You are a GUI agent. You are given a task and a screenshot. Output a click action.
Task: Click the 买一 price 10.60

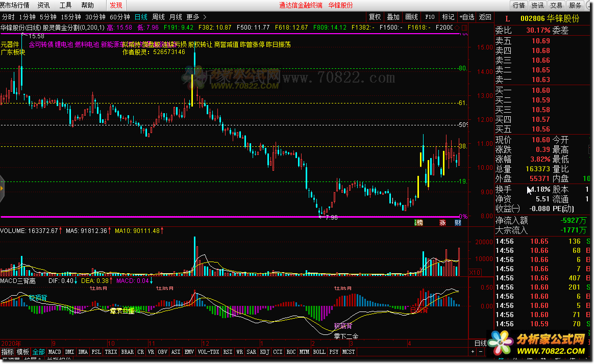(541, 90)
